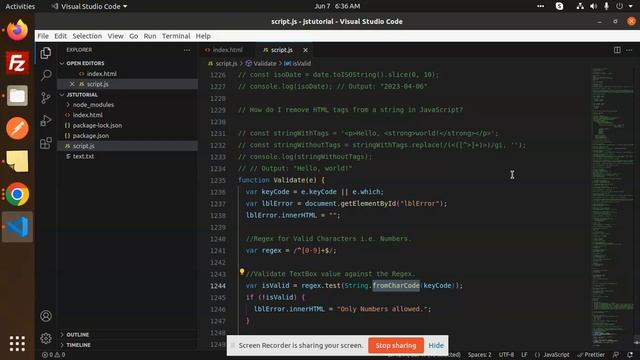This screenshot has height=360, width=640.
Task: Open the Search view in the activity bar
Action: tap(46, 75)
